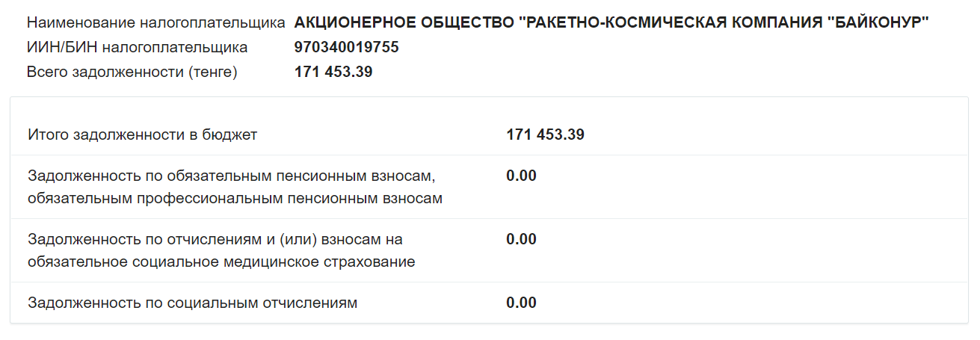Select the BIN number 970340019755
This screenshot has width=980, height=340.
(x=347, y=48)
